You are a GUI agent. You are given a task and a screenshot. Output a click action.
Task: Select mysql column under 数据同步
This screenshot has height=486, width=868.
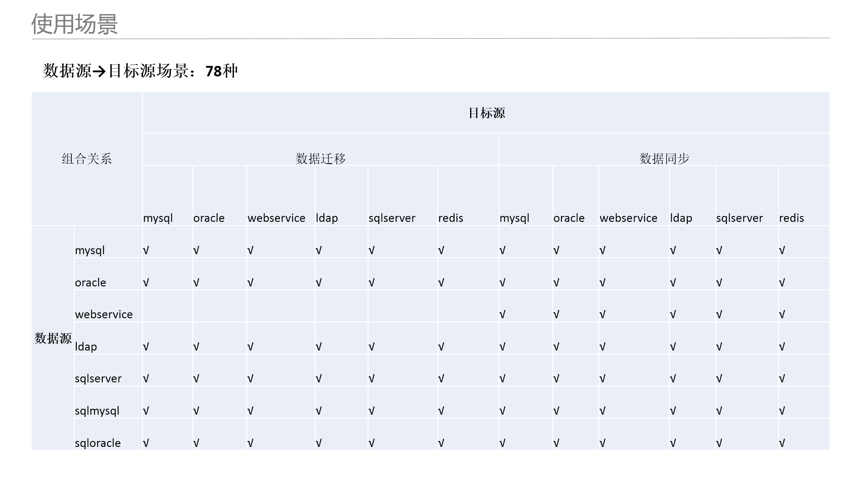tap(515, 218)
